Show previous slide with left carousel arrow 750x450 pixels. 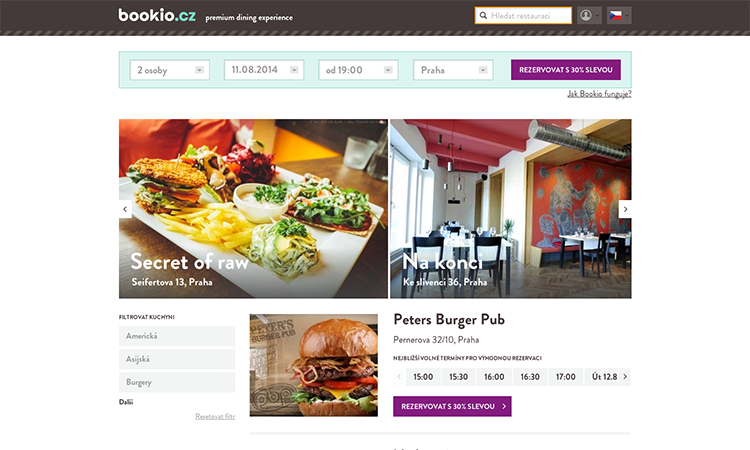125,209
